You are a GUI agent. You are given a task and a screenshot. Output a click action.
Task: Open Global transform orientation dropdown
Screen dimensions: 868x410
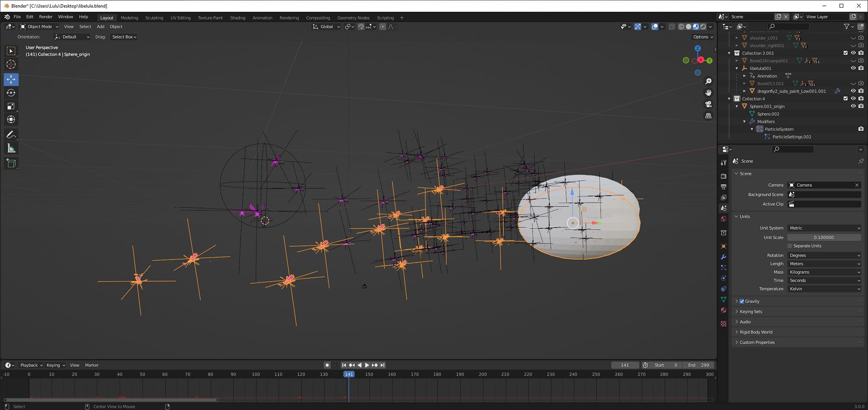point(326,27)
